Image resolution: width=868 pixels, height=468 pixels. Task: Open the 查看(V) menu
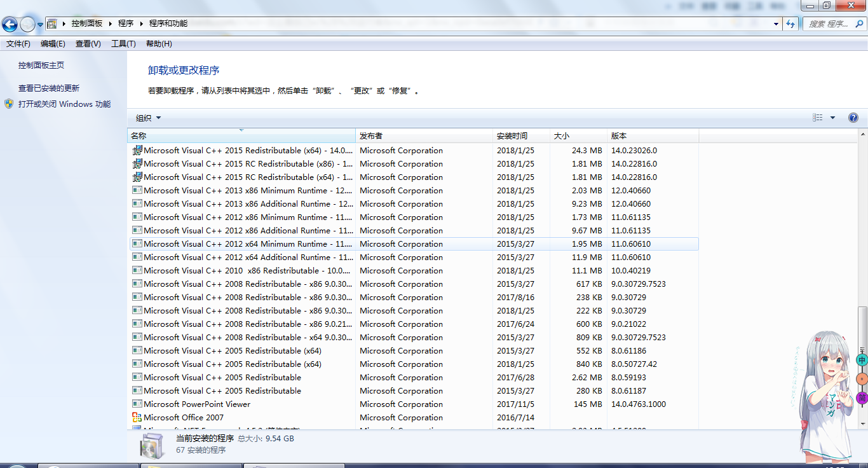coord(88,44)
